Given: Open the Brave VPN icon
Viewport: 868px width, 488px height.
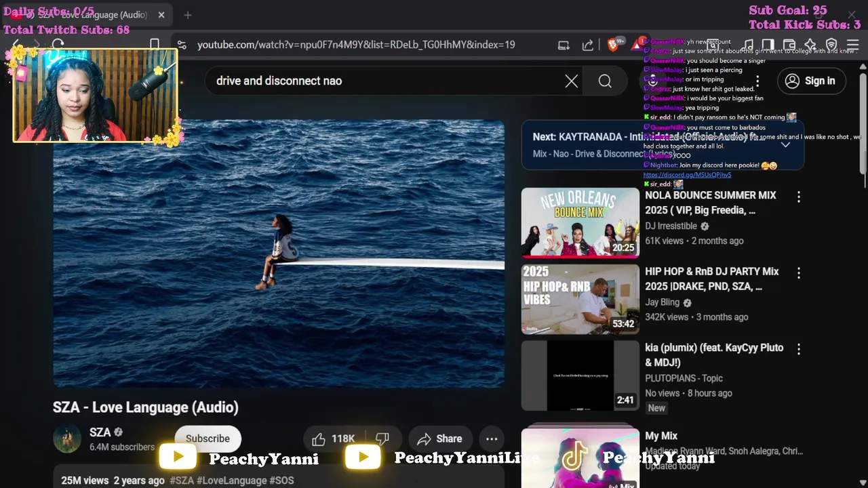Looking at the screenshot, I should pyautogui.click(x=831, y=45).
